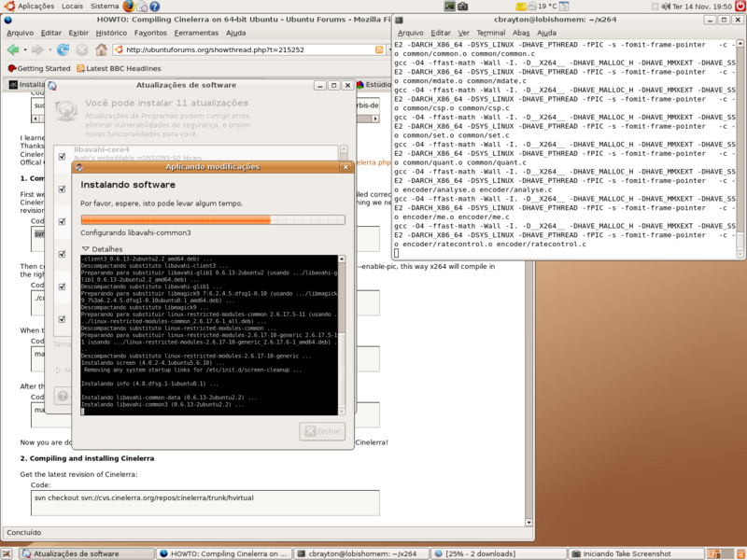Open the Aplicações menu
Image resolution: width=747 pixels, height=560 pixels.
point(35,7)
